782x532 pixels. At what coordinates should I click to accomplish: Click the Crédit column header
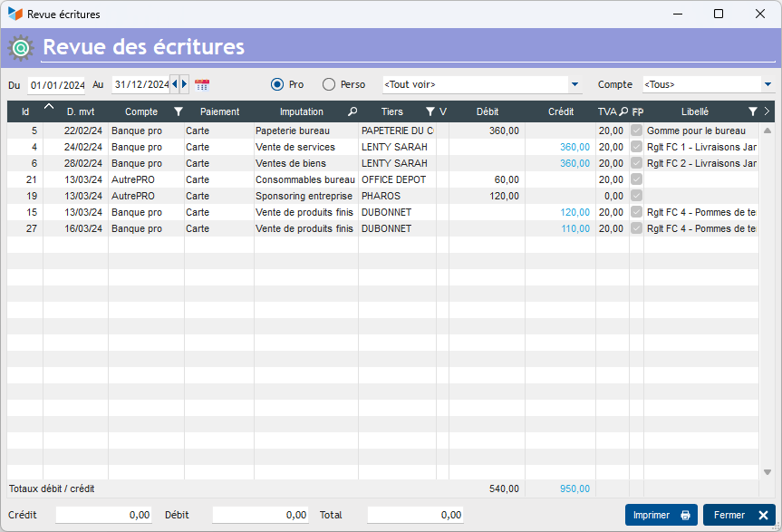[x=561, y=111]
